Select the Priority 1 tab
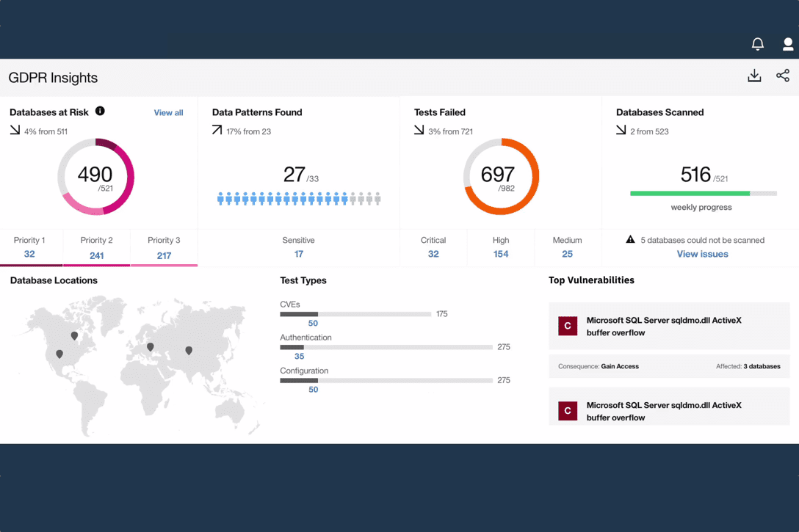 (x=29, y=247)
